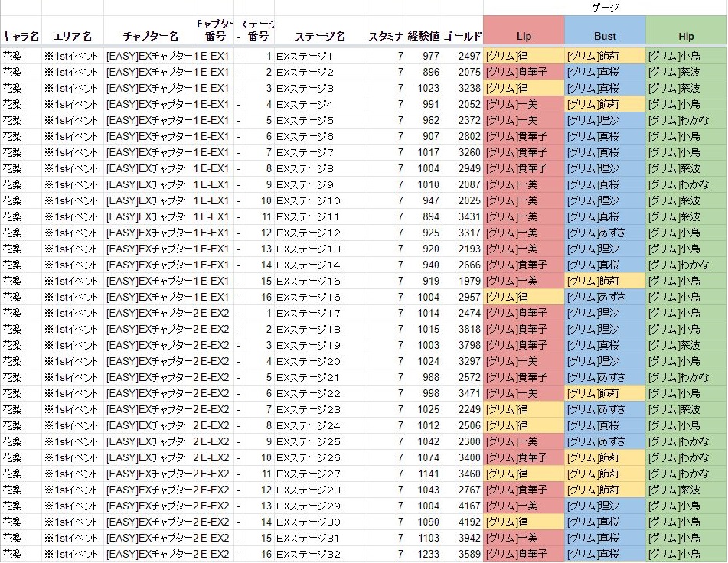Viewport: 728px width, 563px height.
Task: Click the スタミナ column header
Action: tap(387, 36)
